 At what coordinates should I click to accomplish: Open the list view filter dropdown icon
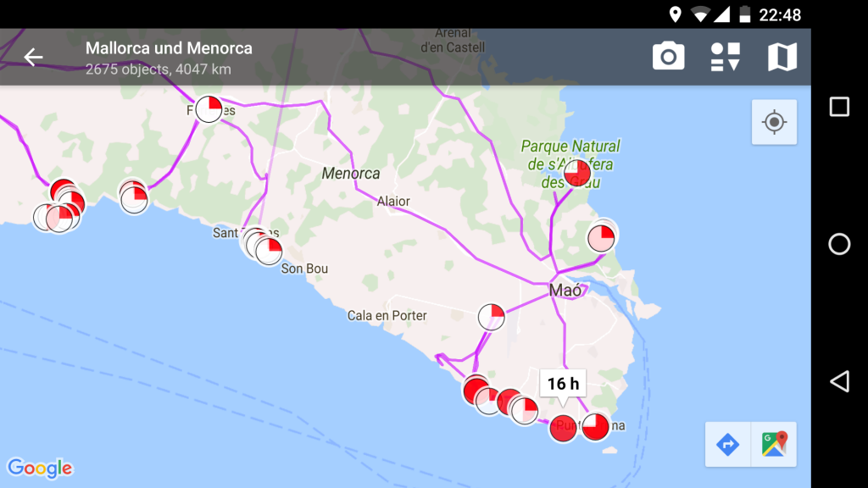point(725,57)
